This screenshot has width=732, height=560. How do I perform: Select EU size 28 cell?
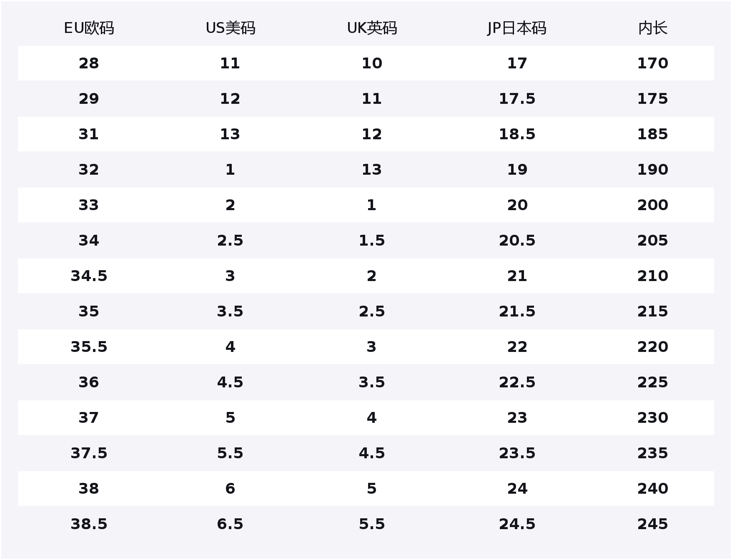click(x=89, y=63)
